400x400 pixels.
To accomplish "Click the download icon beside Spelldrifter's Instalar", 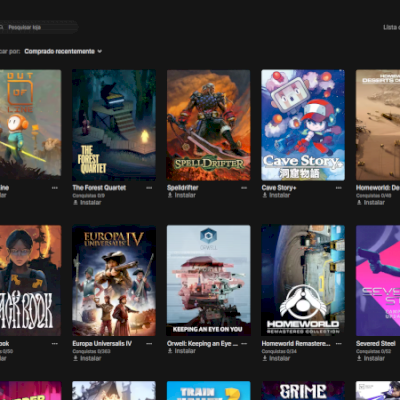I will [170, 195].
